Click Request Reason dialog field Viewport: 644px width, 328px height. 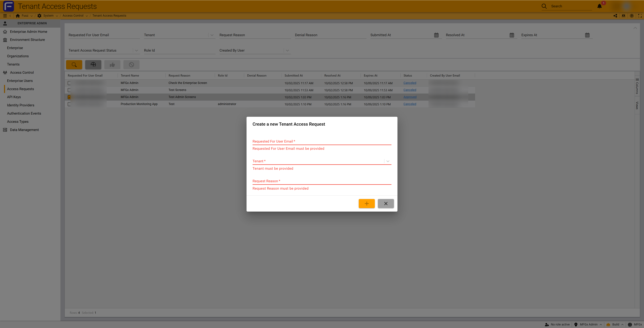tap(322, 181)
